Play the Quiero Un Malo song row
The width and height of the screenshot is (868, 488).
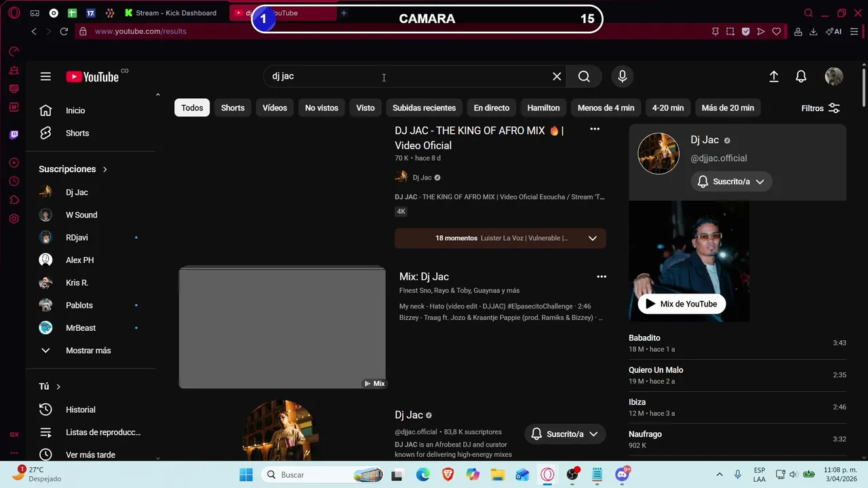coord(737,375)
